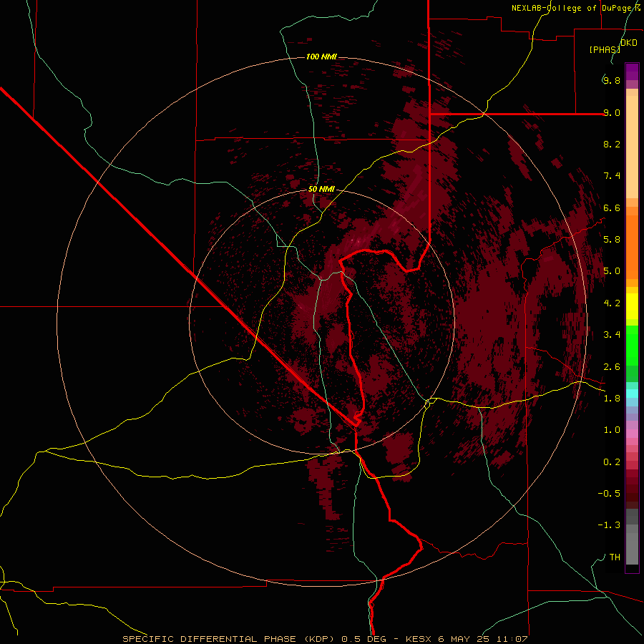Click the NEXLAB-College of DuPage credit text
The width and height of the screenshot is (644, 644).
pyautogui.click(x=575, y=8)
